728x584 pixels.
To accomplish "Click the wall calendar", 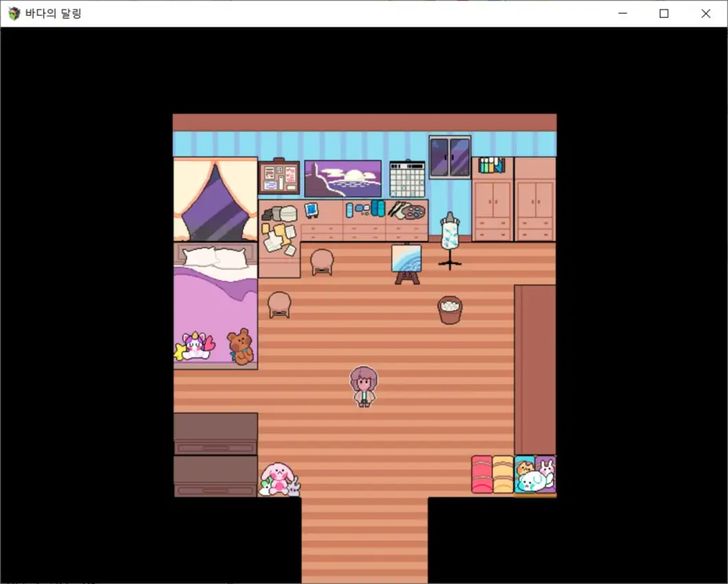I will point(407,179).
